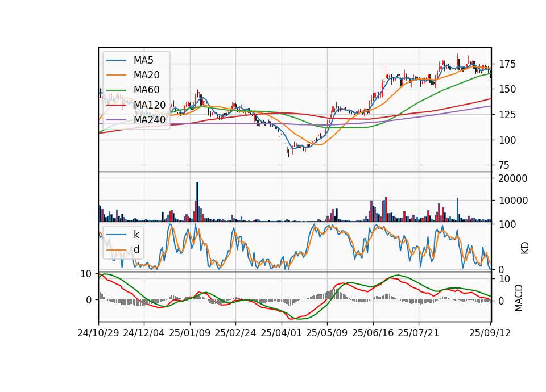Click the 24/12/04 date axis label
Viewport: 546px width, 392px height.
(144, 333)
